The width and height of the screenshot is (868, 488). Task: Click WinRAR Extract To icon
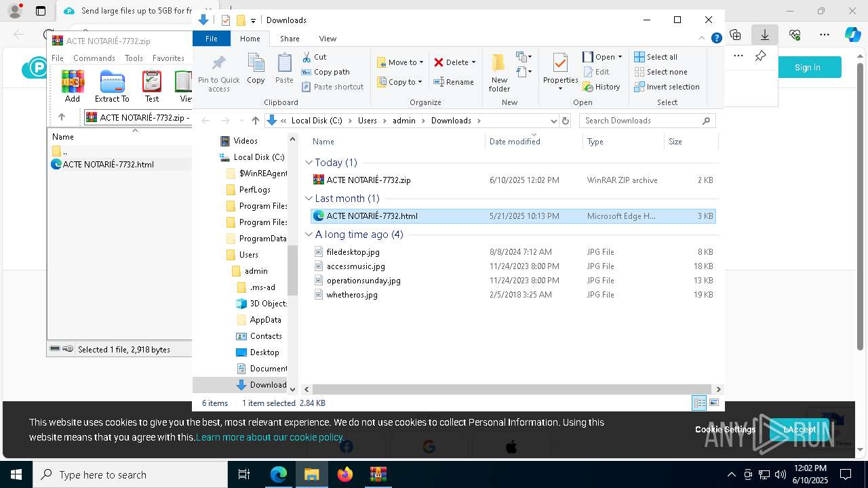[x=112, y=87]
